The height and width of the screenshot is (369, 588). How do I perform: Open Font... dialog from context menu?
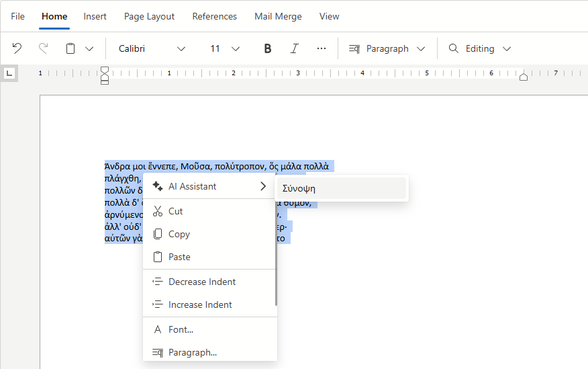209,329
